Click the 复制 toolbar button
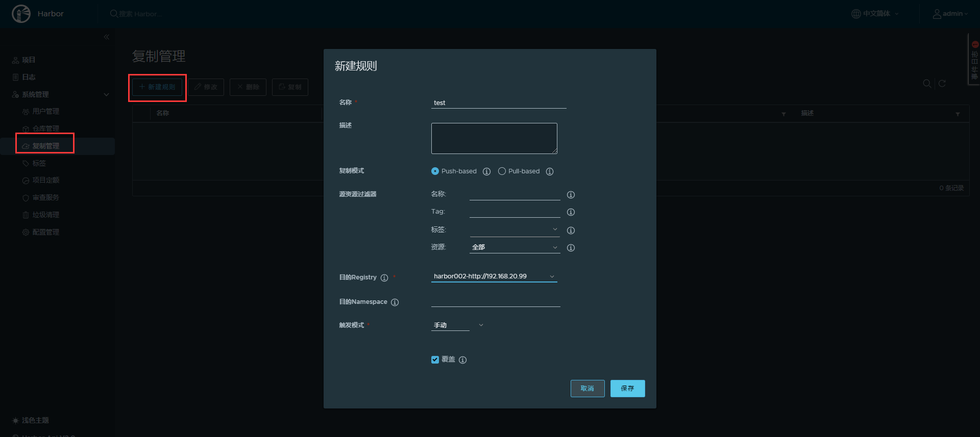This screenshot has width=980, height=437. point(290,87)
